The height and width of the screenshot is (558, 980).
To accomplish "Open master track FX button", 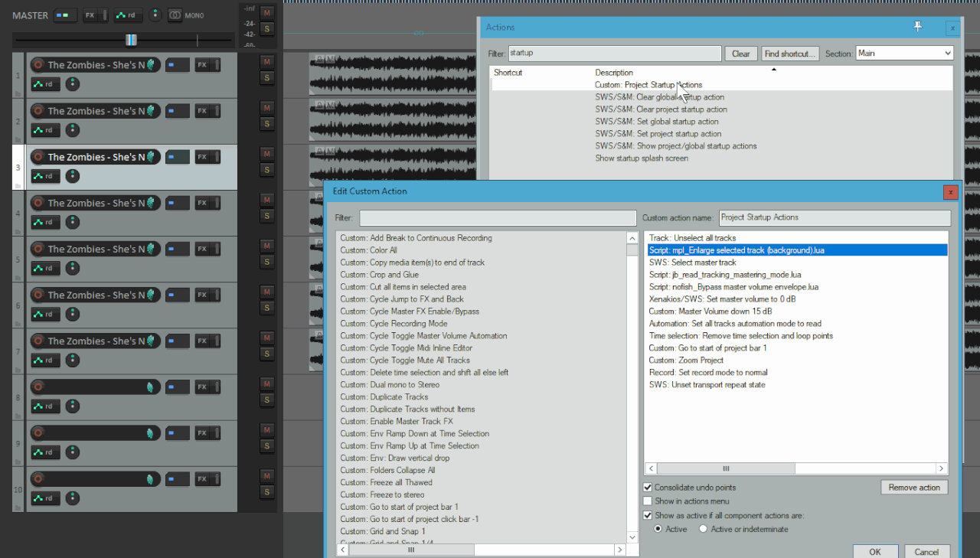I will pyautogui.click(x=91, y=15).
